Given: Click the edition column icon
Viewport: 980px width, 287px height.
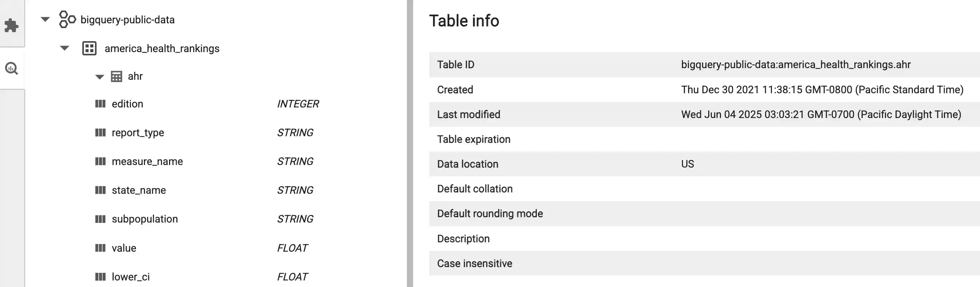Looking at the screenshot, I should [x=100, y=104].
